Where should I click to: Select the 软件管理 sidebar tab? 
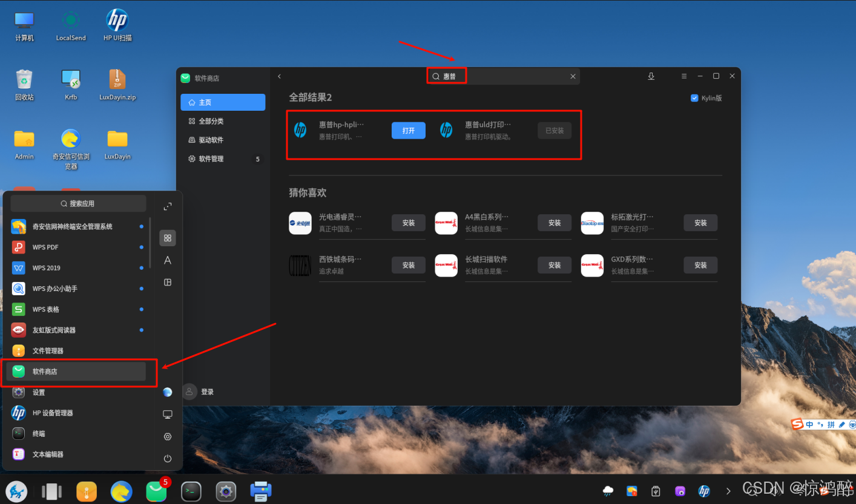(223, 159)
